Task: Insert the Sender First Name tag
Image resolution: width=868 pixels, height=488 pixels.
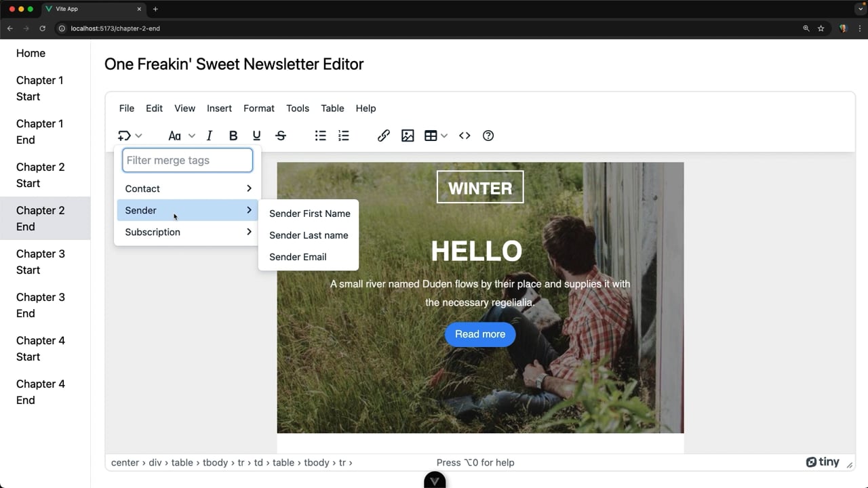Action: click(309, 213)
